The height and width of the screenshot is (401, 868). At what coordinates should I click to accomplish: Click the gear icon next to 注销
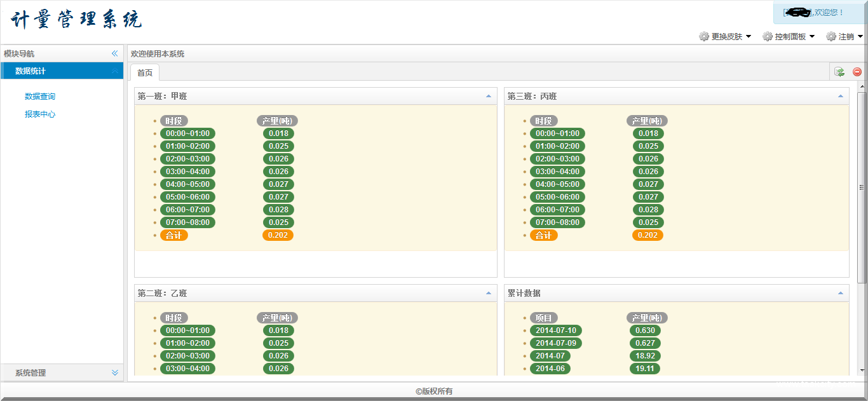point(831,37)
